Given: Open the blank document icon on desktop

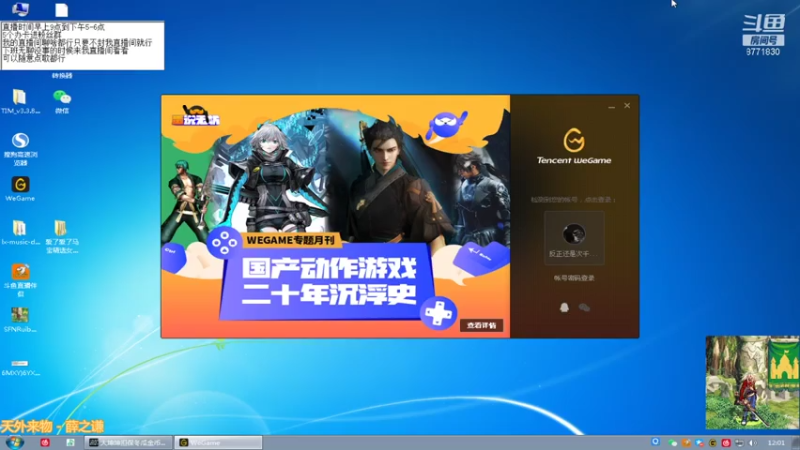Looking at the screenshot, I should pyautogui.click(x=62, y=10).
